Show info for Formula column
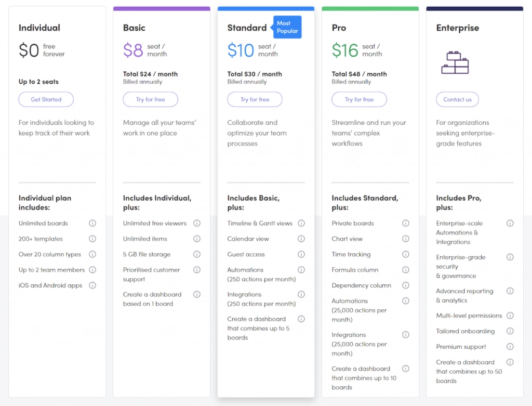Screen dimensions: 532x406 click(406, 270)
